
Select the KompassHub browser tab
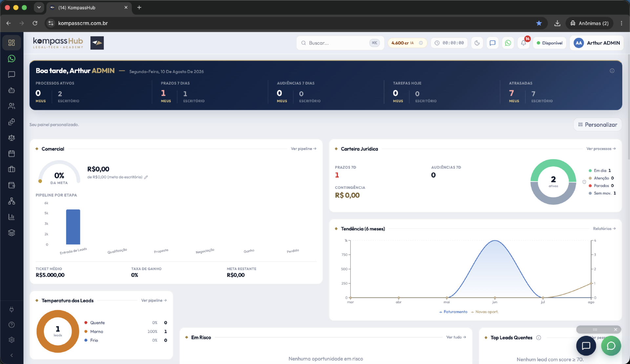click(x=89, y=8)
